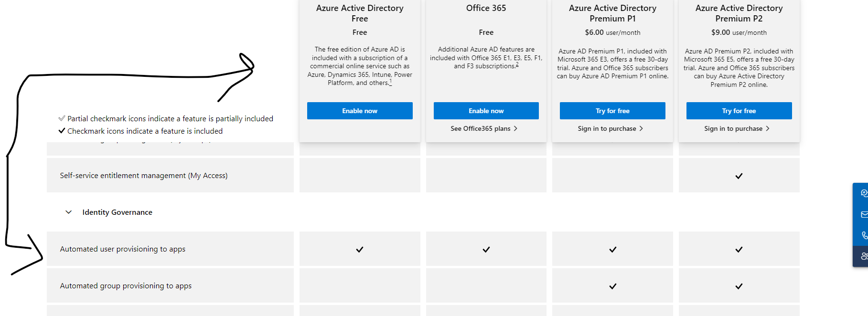Click user provisioning checkmark under Azure AD Free
The image size is (868, 316).
tap(360, 250)
